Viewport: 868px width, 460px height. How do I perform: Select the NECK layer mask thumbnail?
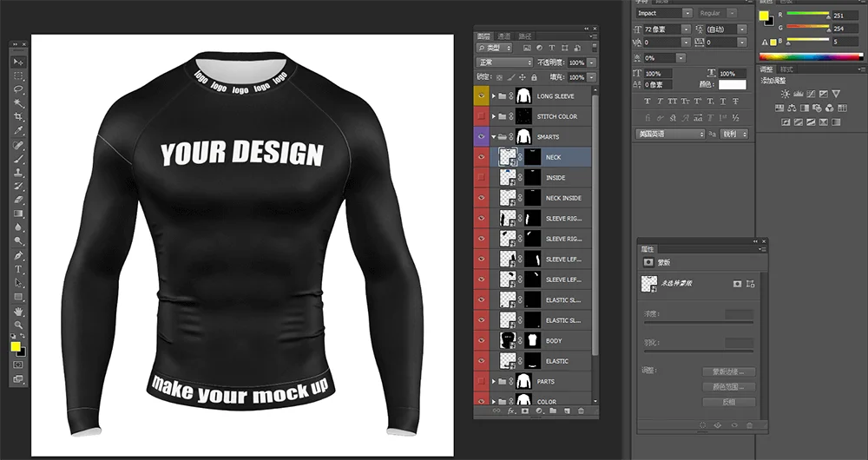533,157
